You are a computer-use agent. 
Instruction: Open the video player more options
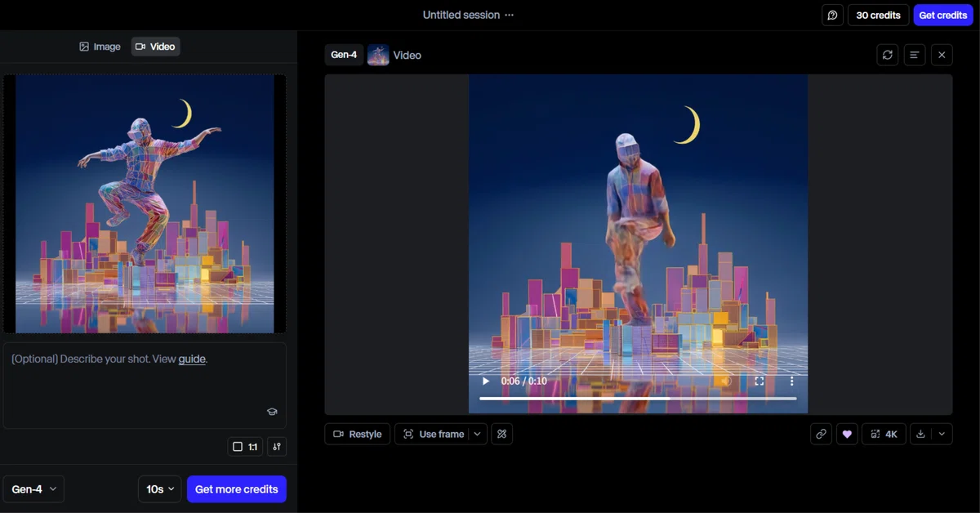tap(791, 381)
